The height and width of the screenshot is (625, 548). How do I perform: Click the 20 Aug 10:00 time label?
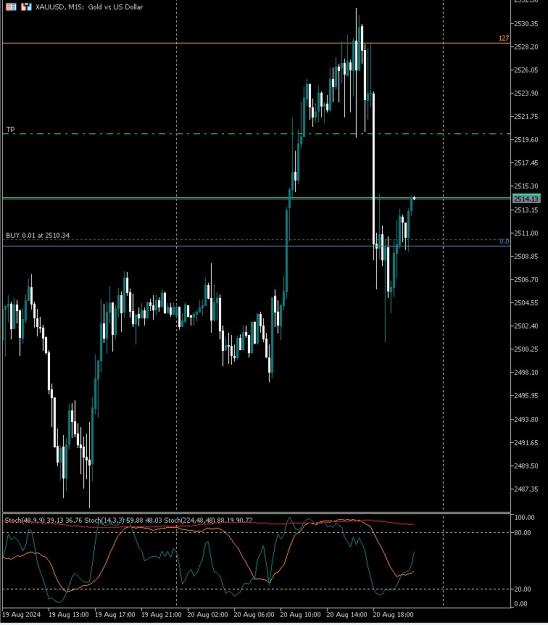click(x=300, y=615)
